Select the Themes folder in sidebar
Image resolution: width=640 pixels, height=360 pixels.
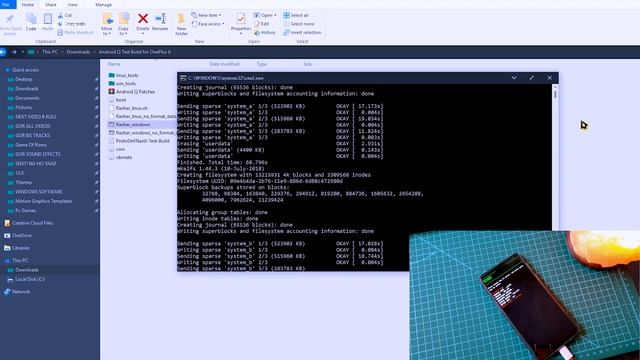(x=24, y=182)
